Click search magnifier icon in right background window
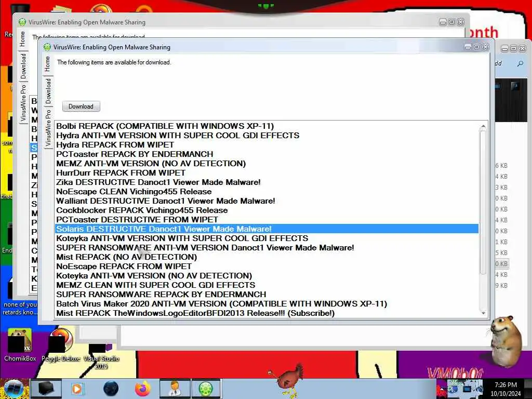 520,63
